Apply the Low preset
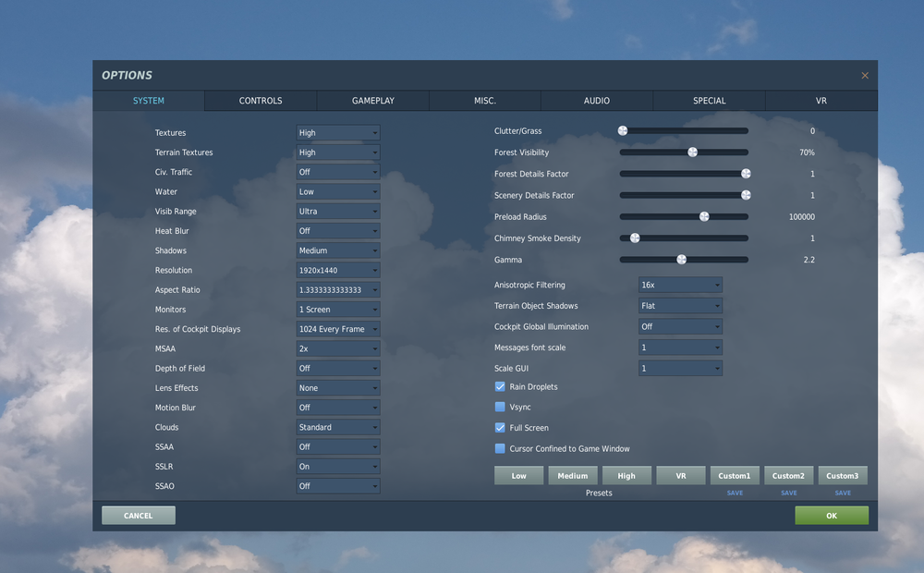 518,476
